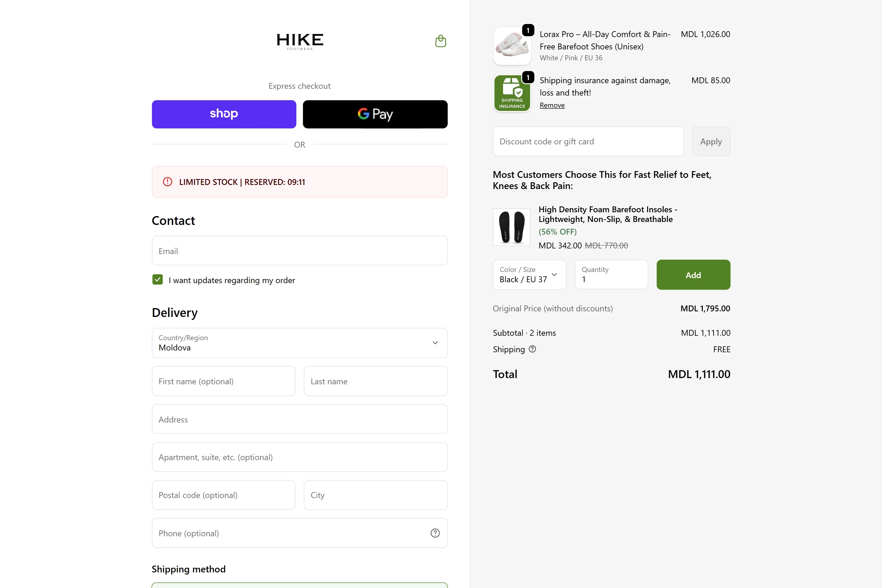
Task: Click the Shipping Insurance product image
Action: [512, 93]
